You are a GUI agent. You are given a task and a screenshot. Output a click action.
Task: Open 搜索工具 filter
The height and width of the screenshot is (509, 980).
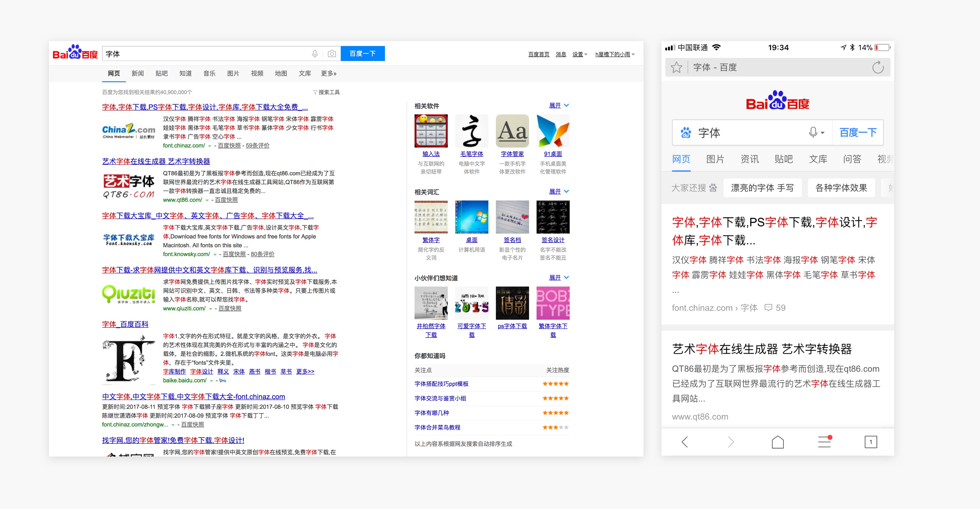pos(326,92)
